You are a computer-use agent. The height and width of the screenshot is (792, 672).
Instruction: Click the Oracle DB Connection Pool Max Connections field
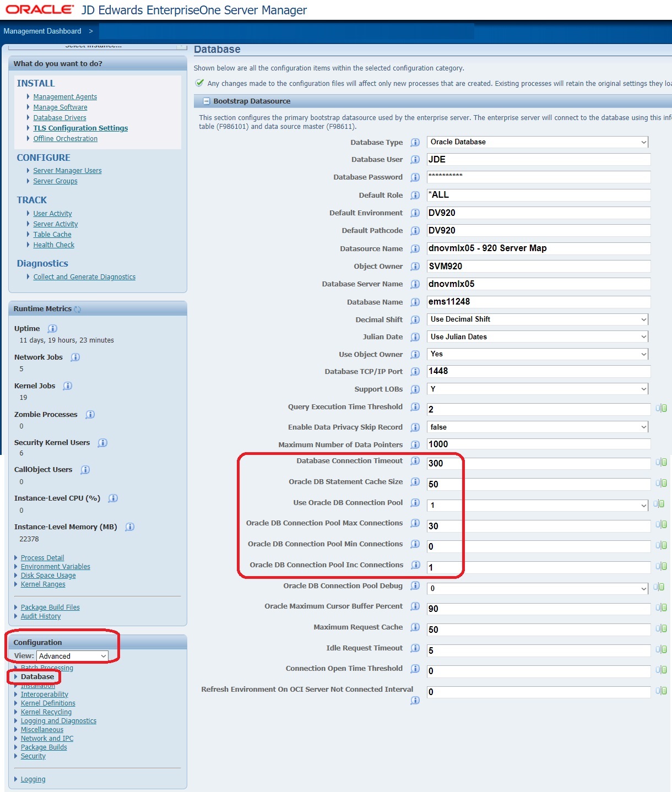tap(539, 527)
